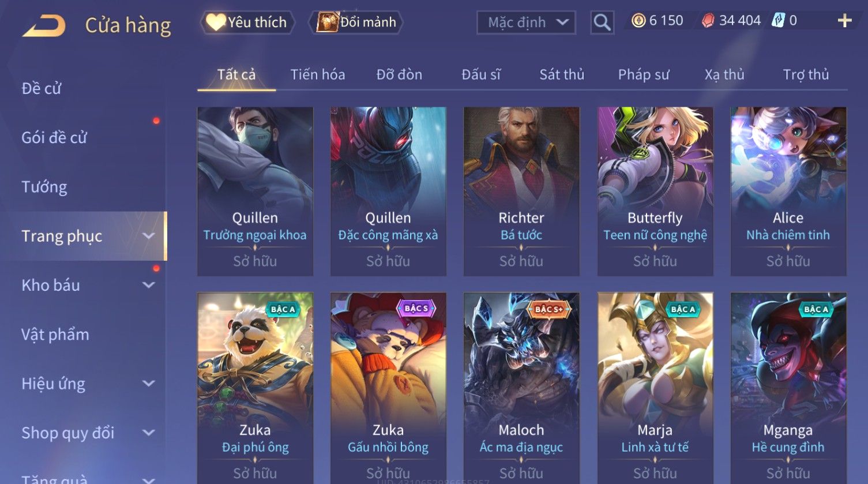Expand the Shop quy đổi section
The width and height of the screenshot is (868, 484).
pyautogui.click(x=148, y=433)
